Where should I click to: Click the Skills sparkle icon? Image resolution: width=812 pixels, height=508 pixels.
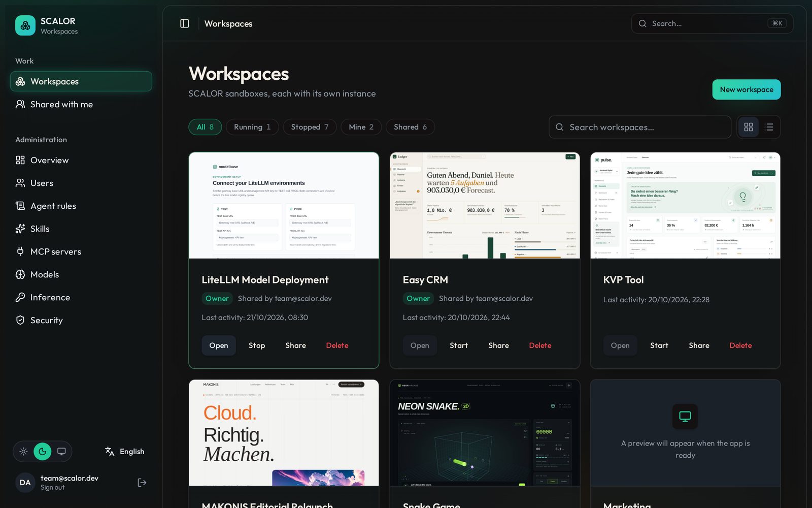tap(20, 229)
